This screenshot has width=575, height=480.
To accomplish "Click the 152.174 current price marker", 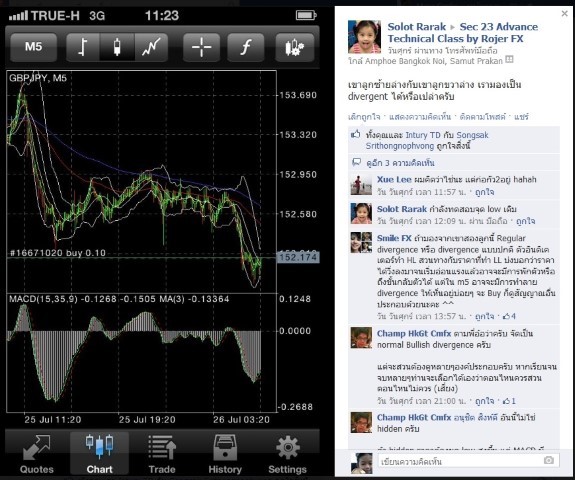I will [299, 257].
